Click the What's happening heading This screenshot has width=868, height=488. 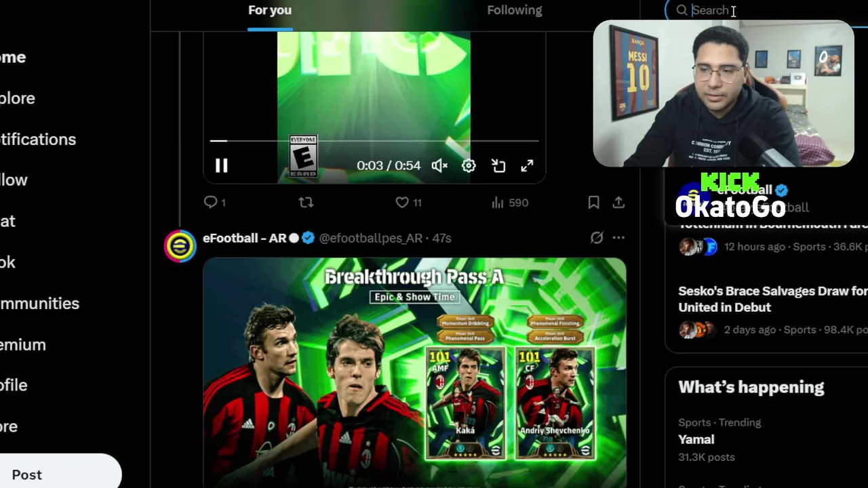pyautogui.click(x=751, y=387)
